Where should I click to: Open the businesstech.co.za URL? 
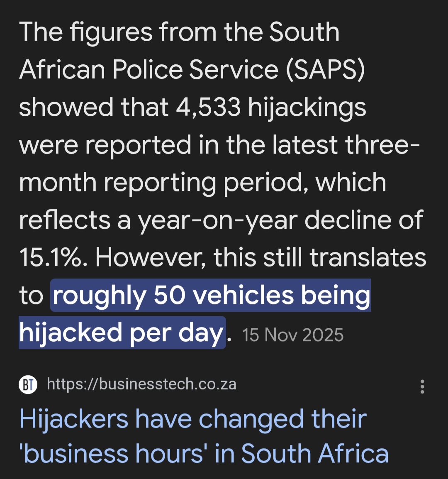[x=141, y=384]
